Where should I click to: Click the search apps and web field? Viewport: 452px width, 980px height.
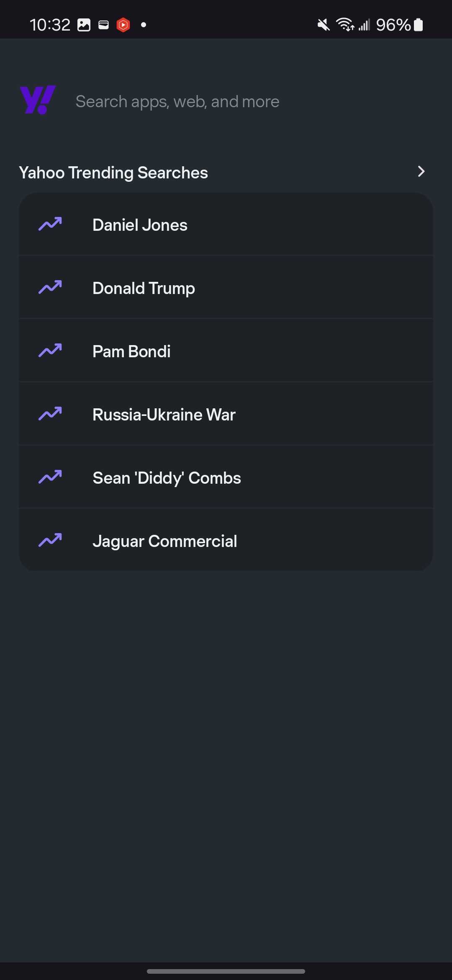pyautogui.click(x=177, y=102)
